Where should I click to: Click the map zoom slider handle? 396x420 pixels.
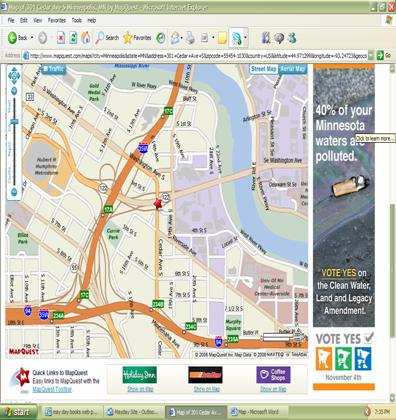pos(14,122)
